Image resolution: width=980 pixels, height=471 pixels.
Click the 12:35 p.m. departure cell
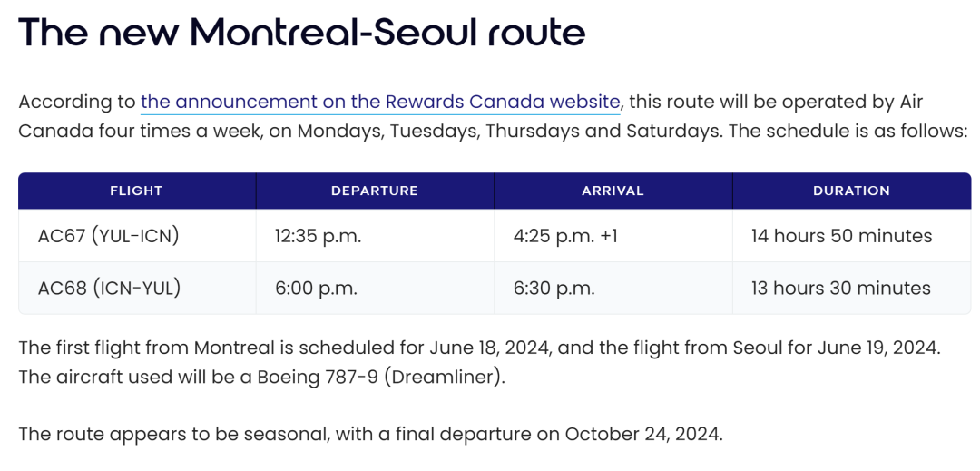coord(375,236)
